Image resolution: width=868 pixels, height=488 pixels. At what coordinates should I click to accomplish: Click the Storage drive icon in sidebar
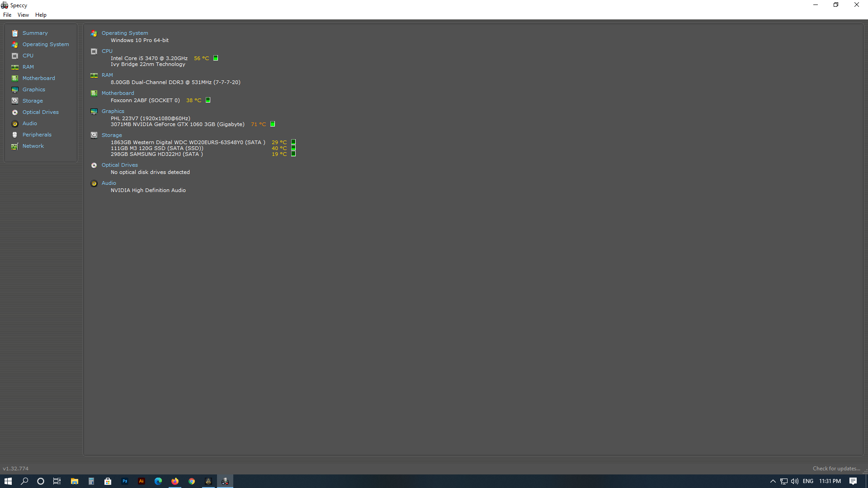[15, 101]
